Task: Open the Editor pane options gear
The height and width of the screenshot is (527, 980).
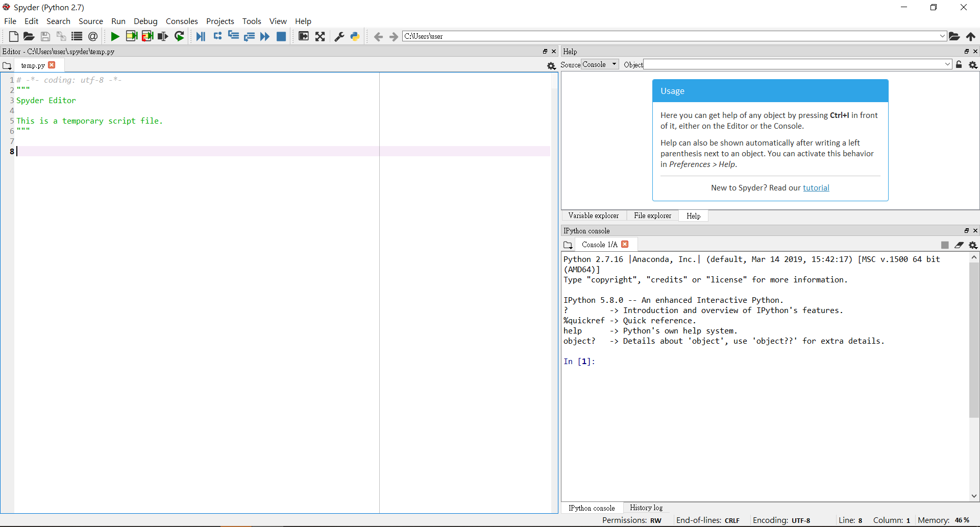Action: coord(551,66)
